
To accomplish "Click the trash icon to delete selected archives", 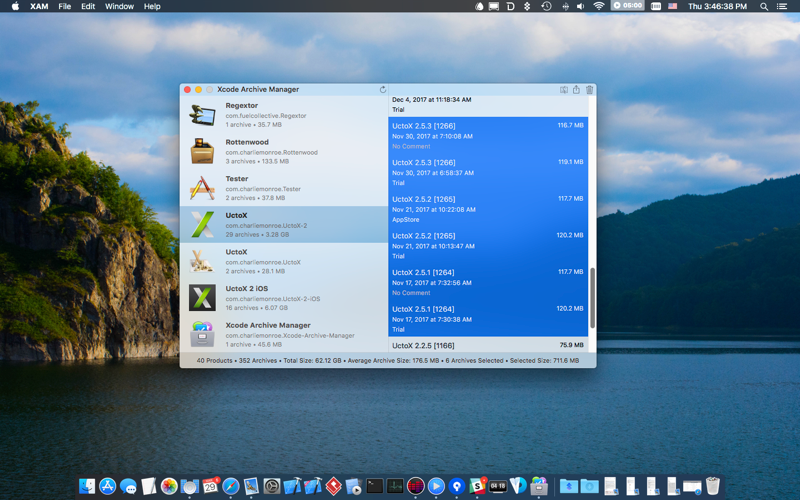I will [x=589, y=89].
